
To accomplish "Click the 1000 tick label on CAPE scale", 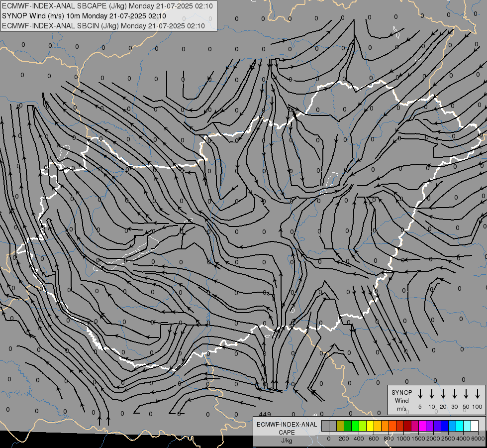I will [x=403, y=439].
